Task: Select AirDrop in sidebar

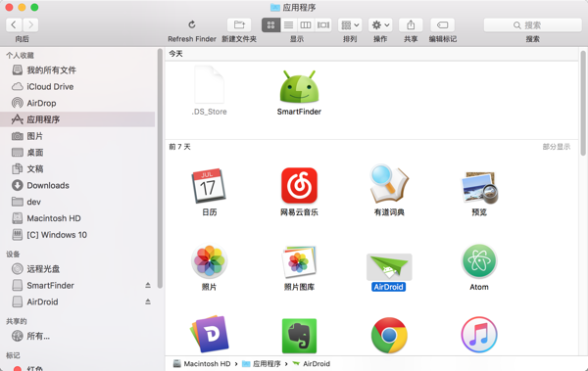Action: tap(77, 103)
